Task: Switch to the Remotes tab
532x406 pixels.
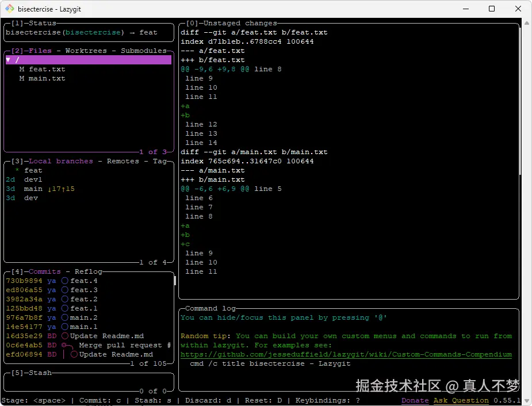Action: click(123, 161)
